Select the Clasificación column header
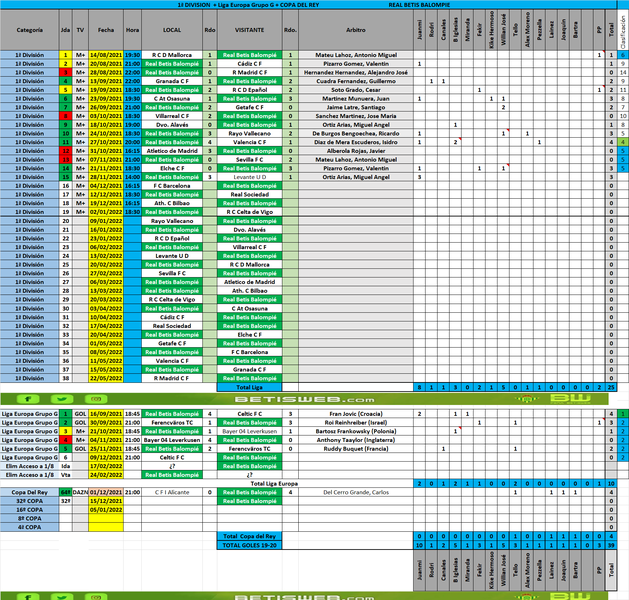Viewport: 629px width, 600px height. coord(623,30)
